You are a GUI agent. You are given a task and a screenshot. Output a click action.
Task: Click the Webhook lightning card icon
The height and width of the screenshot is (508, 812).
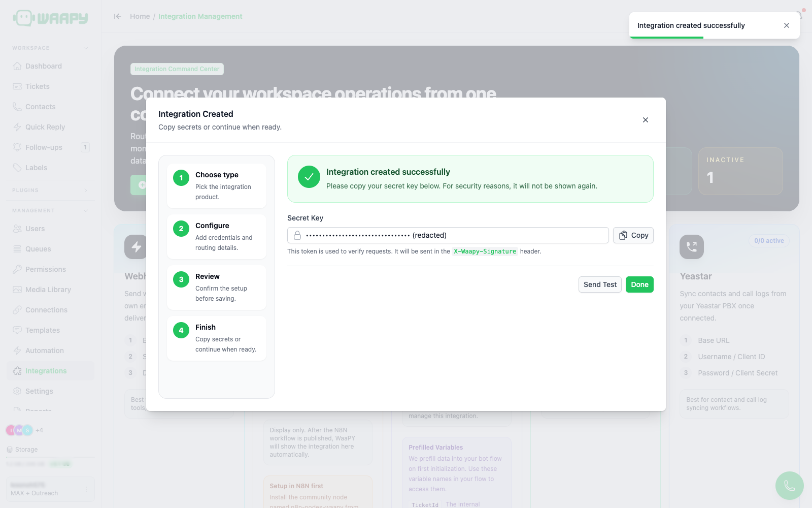pyautogui.click(x=136, y=247)
